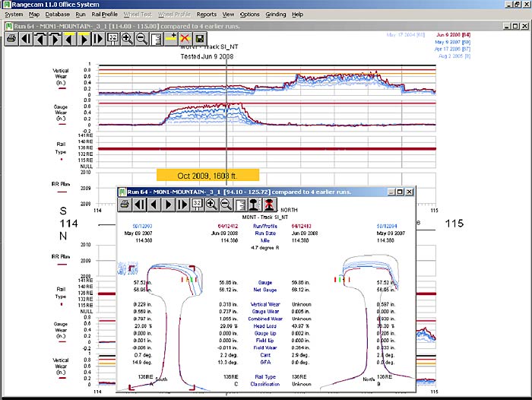Screen dimensions: 532x400
Task: Click profile window title bar text
Action: coord(239,192)
